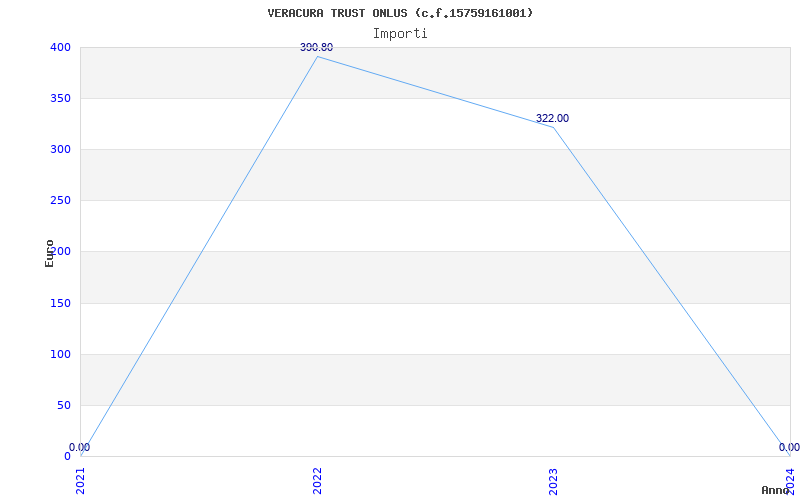
Task: Click the 0.00 data label at 2024
Action: (x=789, y=447)
